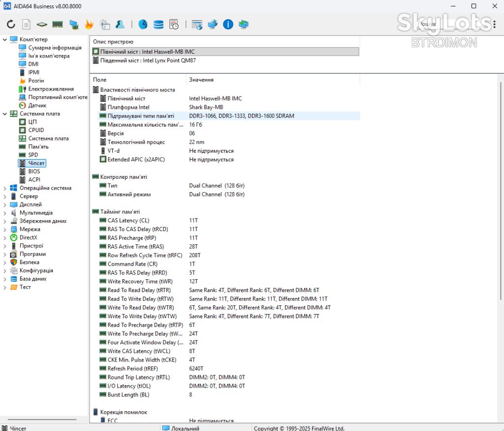Viewport: 504px width, 431px height.
Task: Expand the Тест tree node
Action: click(5, 287)
